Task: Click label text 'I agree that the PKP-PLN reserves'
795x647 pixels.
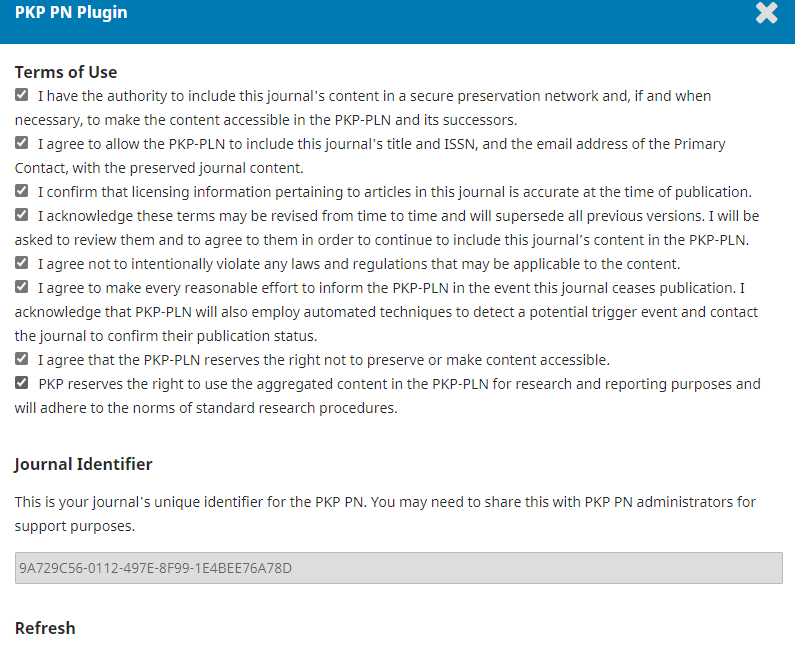Action: coord(324,360)
